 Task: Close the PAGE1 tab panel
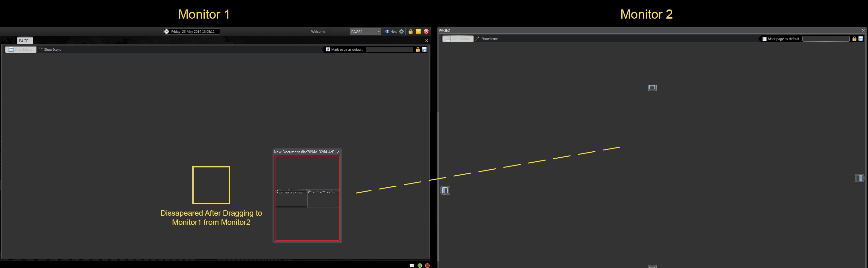427,41
